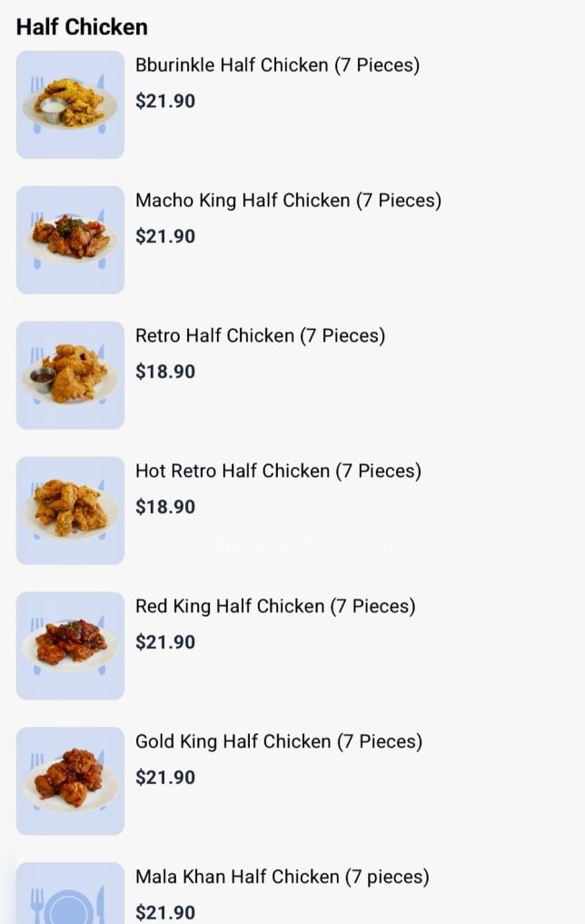Open Mala Khan Half Chicken item name
585x924 pixels.
click(282, 878)
